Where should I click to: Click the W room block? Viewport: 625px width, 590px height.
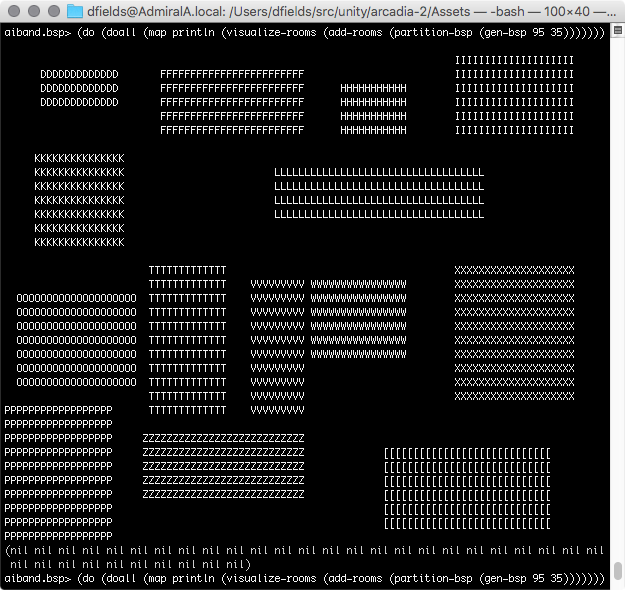(358, 319)
